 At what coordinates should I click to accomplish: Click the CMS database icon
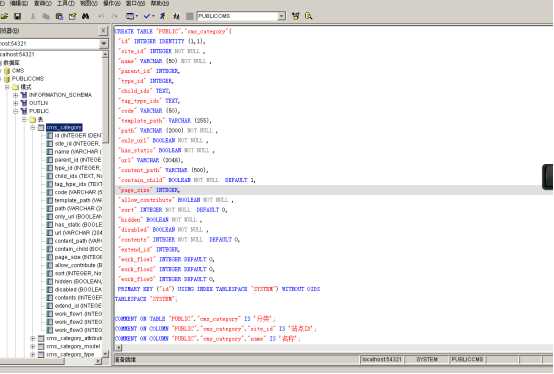pos(7,71)
